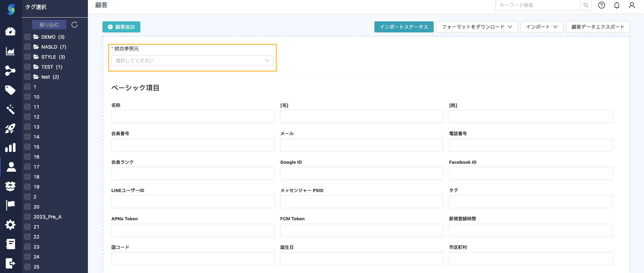Enable the 2023_Pre_A tag checkbox

(x=28, y=217)
